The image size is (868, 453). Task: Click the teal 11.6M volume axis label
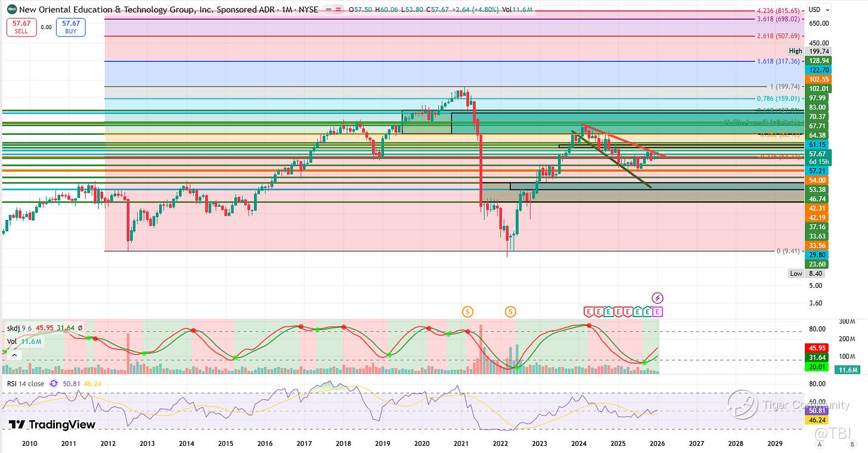point(848,371)
